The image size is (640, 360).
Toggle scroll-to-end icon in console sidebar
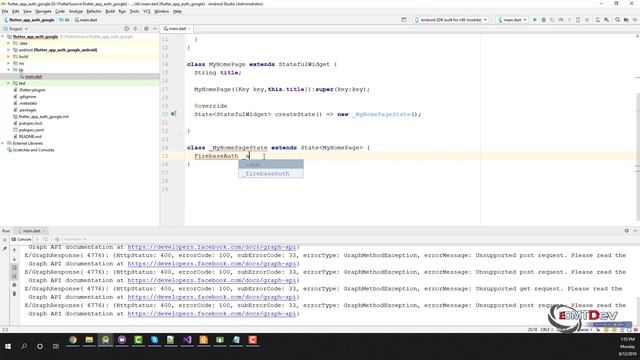(14, 276)
